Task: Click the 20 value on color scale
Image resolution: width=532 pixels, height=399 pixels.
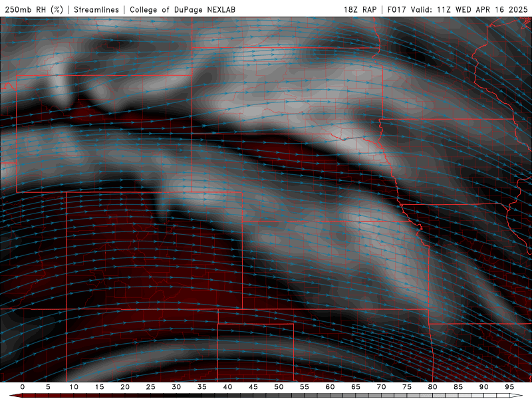Action: [x=125, y=387]
